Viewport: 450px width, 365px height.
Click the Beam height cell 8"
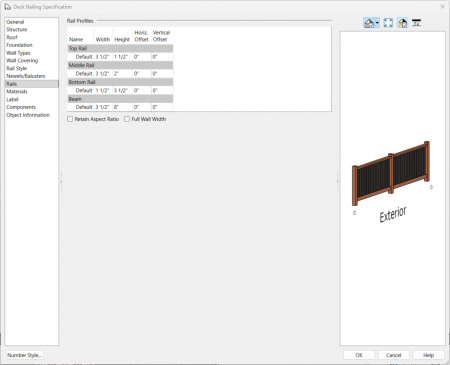122,107
